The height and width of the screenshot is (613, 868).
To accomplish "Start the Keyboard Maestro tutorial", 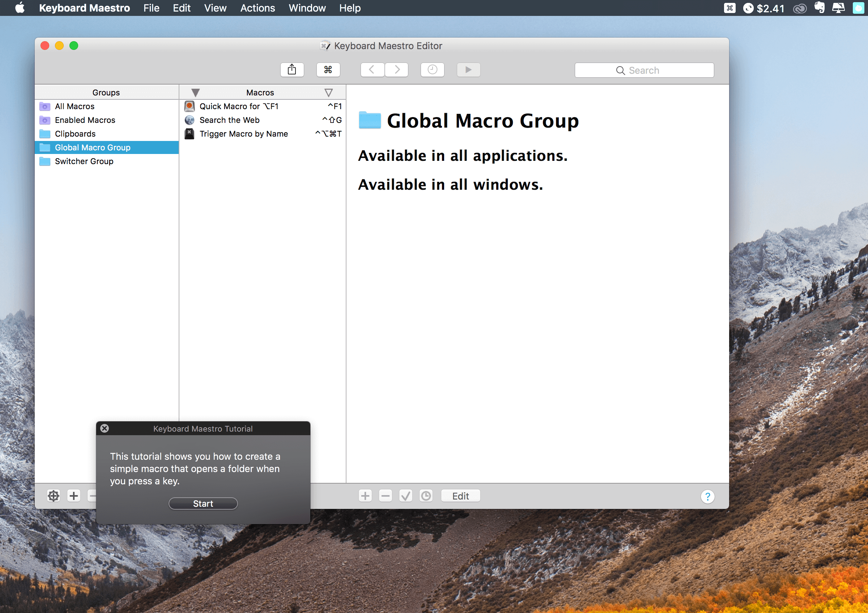I will point(203,503).
